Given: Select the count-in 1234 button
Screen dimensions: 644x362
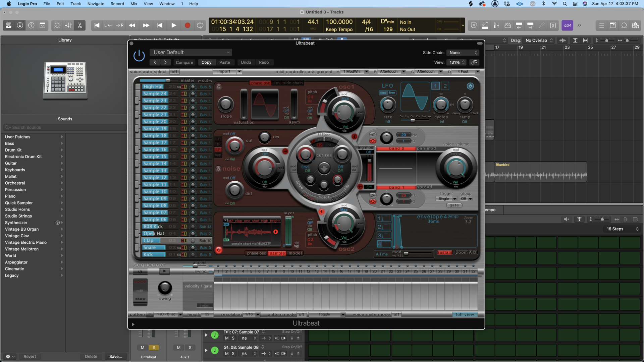Looking at the screenshot, I should pos(567,25).
